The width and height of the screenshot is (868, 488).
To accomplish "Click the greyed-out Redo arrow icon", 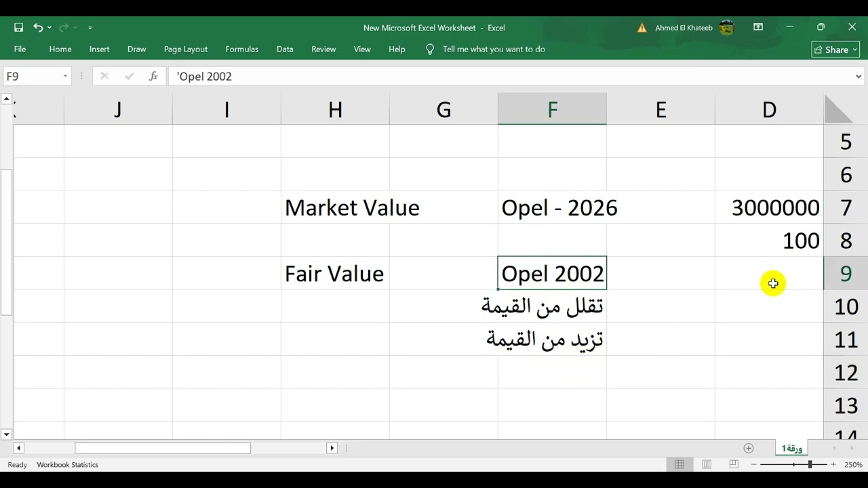I will pos(64,28).
